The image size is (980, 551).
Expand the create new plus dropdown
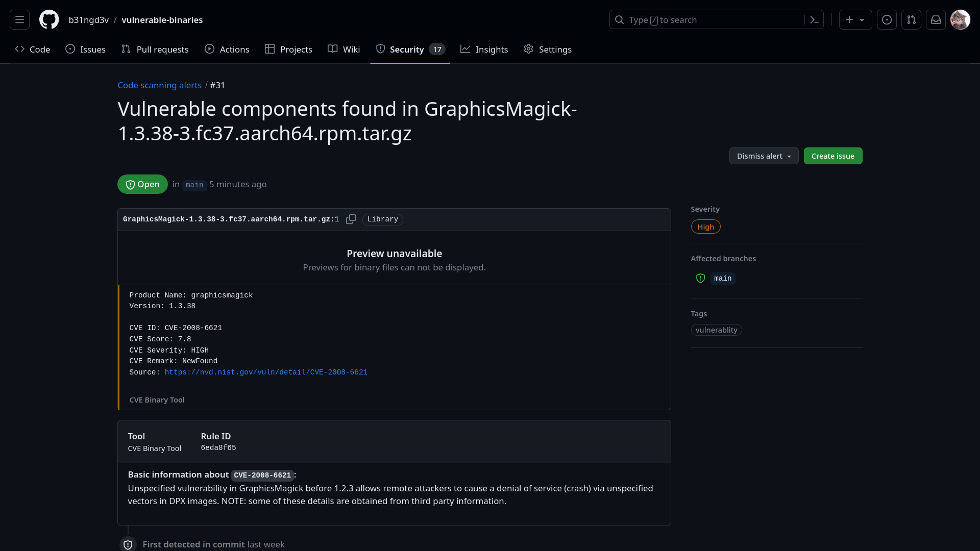pos(855,20)
